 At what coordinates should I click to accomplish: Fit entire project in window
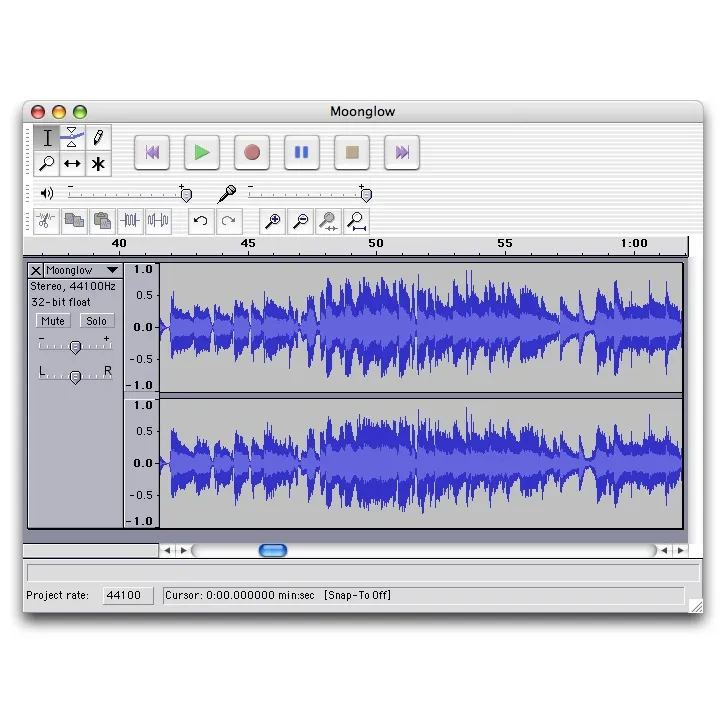[357, 221]
